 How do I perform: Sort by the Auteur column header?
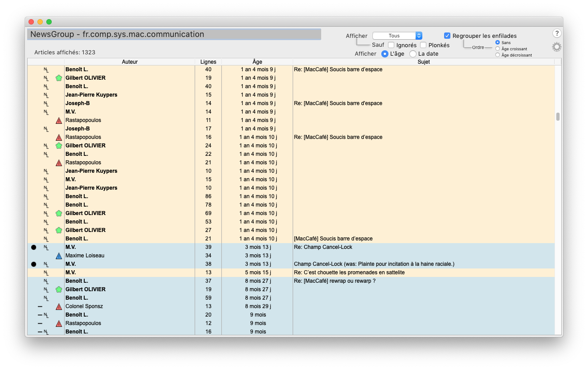point(130,62)
